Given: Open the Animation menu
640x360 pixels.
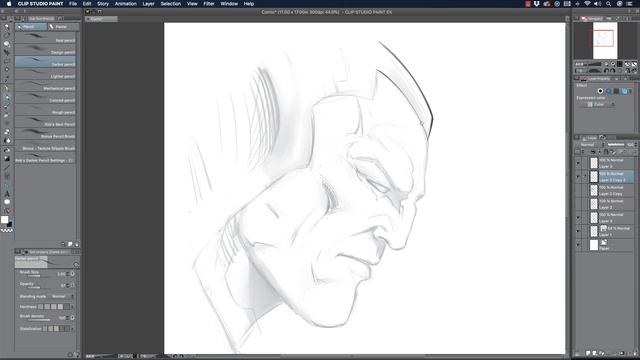Looking at the screenshot, I should (125, 4).
